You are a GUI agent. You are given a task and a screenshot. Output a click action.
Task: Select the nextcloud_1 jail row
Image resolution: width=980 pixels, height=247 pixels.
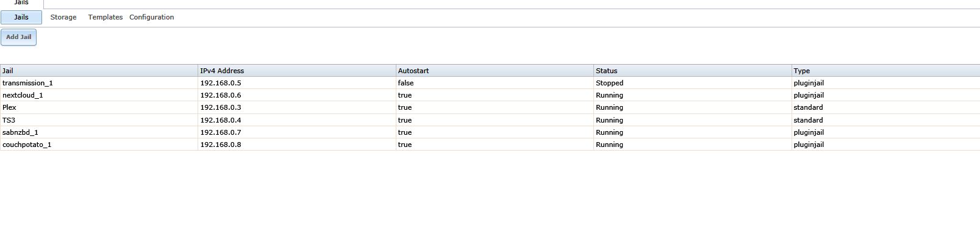pyautogui.click(x=490, y=95)
